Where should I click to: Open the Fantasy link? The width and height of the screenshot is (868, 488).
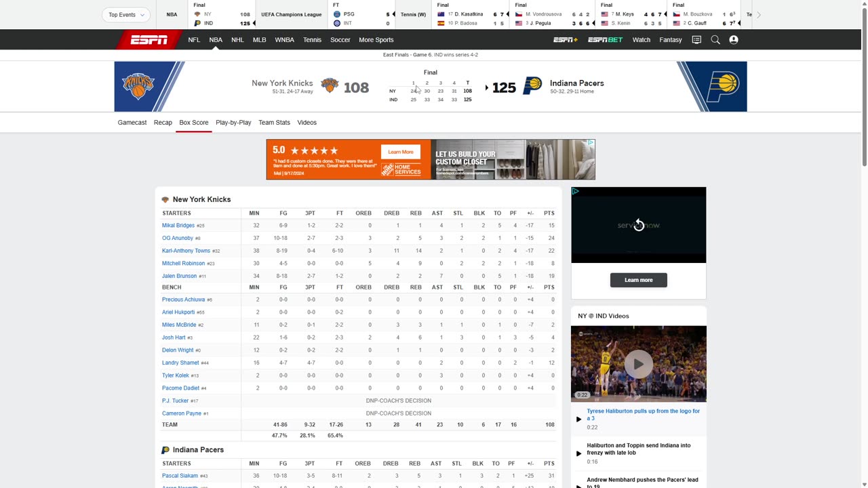point(670,40)
